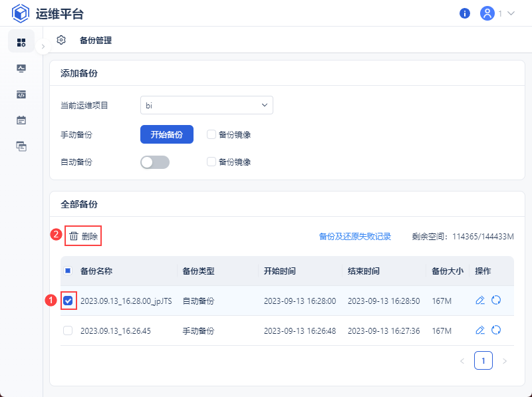Click the 删除 trash button
532x397 pixels.
83,236
